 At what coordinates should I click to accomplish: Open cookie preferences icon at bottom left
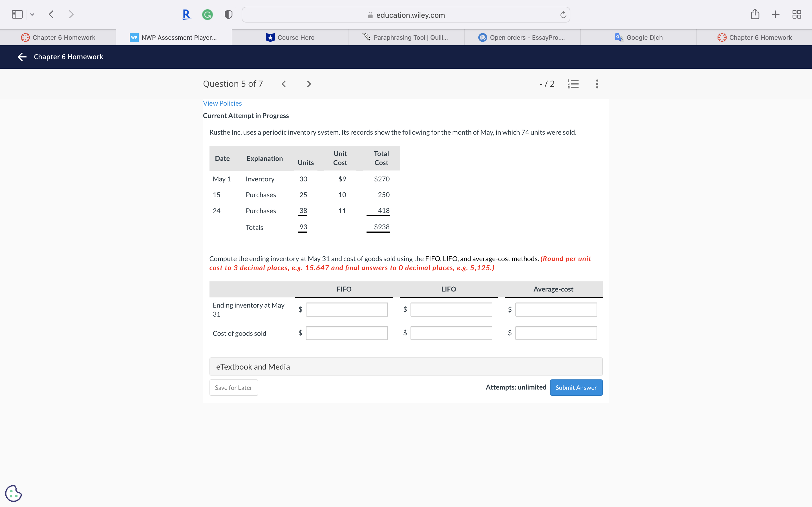[x=14, y=493]
